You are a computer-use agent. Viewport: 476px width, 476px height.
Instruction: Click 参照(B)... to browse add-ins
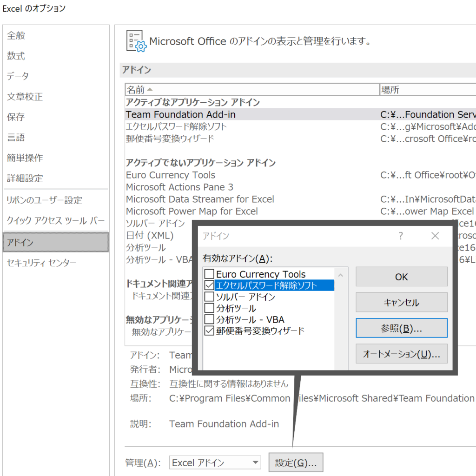coord(401,328)
